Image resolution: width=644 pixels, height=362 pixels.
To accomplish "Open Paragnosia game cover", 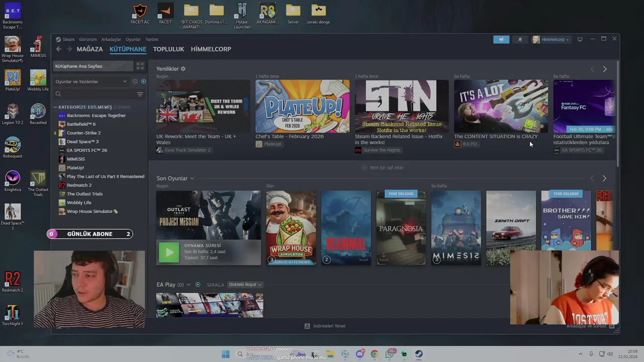I will (x=401, y=228).
